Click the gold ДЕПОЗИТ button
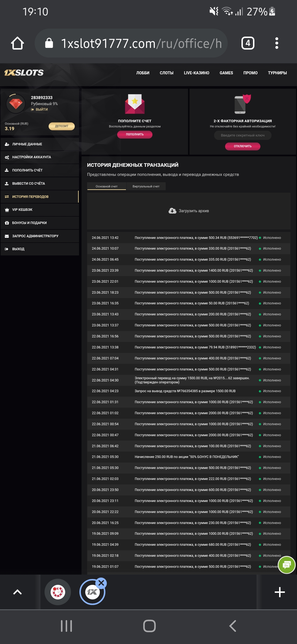 (x=62, y=126)
